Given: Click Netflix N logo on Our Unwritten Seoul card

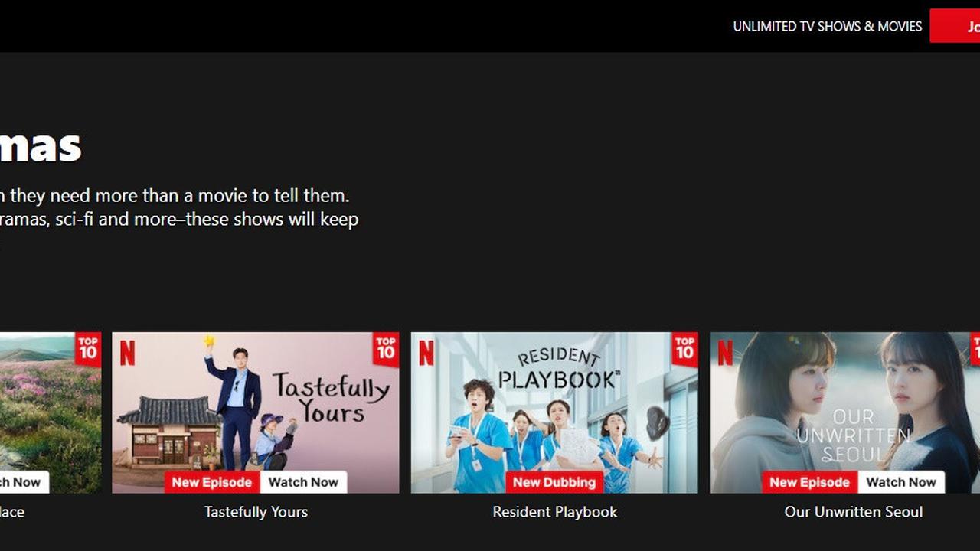Looking at the screenshot, I should coord(724,353).
